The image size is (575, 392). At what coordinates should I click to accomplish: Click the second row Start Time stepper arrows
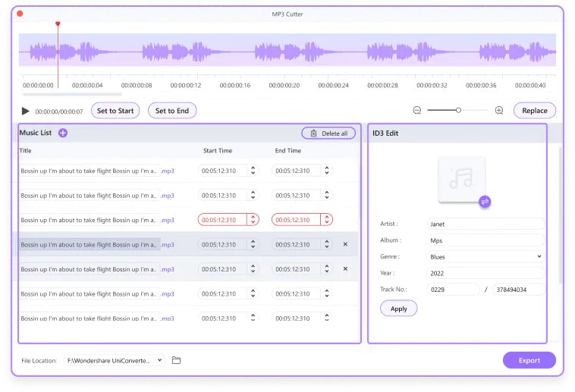point(253,195)
